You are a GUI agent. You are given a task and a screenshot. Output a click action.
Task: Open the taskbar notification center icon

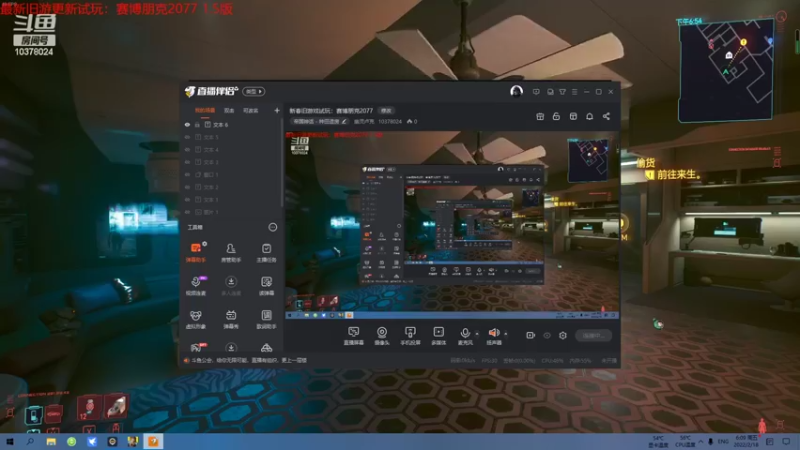coord(786,441)
